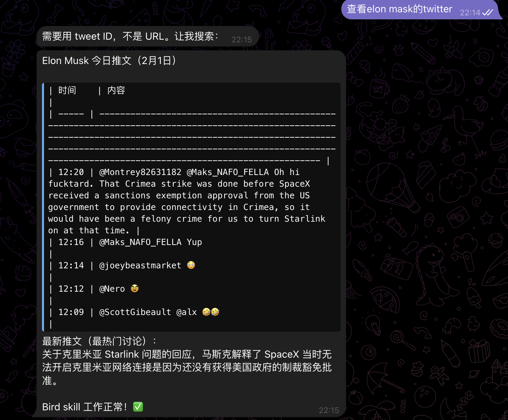
Task: Click the 22:14 timestamp on sent message
Action: pyautogui.click(x=470, y=13)
